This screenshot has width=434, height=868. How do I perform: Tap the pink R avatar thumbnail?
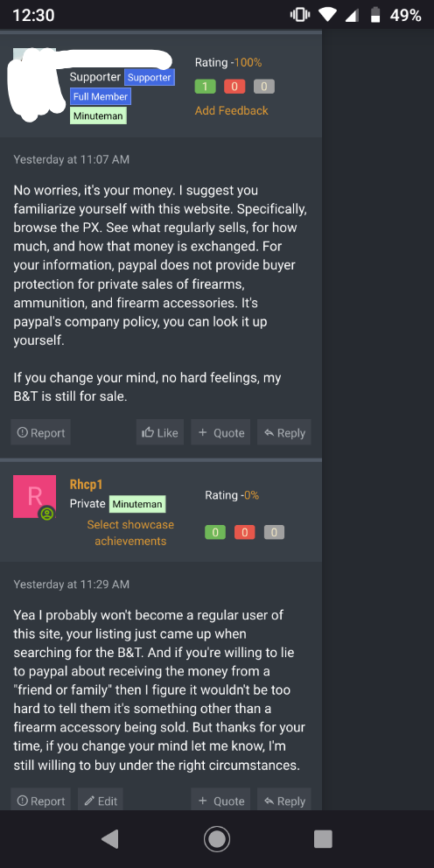click(34, 496)
